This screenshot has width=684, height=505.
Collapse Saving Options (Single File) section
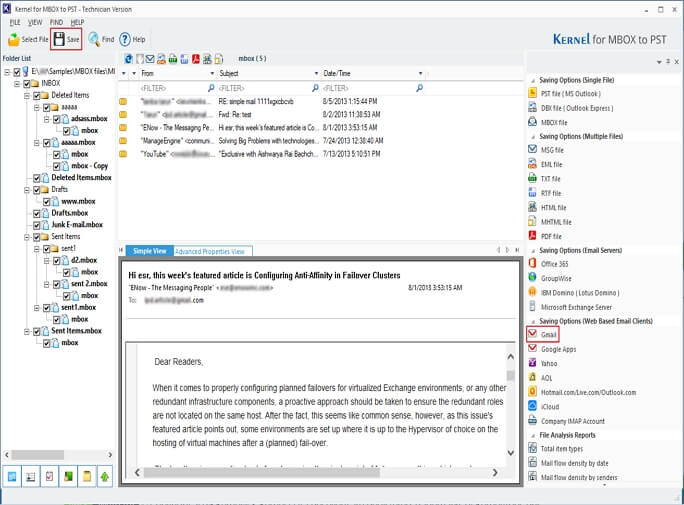(x=533, y=81)
